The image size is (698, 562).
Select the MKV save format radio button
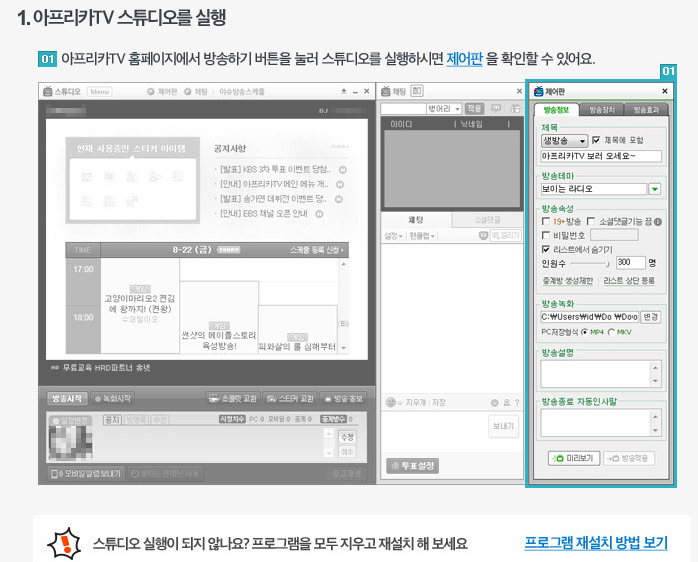(x=611, y=332)
